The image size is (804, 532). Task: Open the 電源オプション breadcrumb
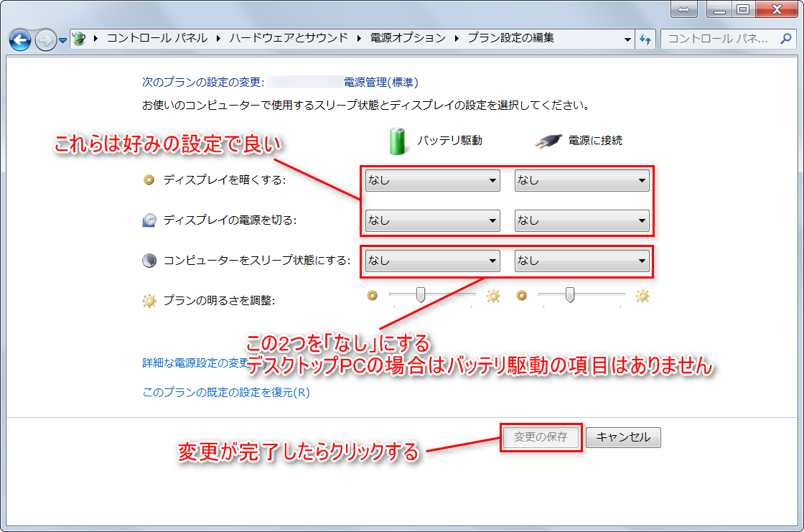click(408, 38)
